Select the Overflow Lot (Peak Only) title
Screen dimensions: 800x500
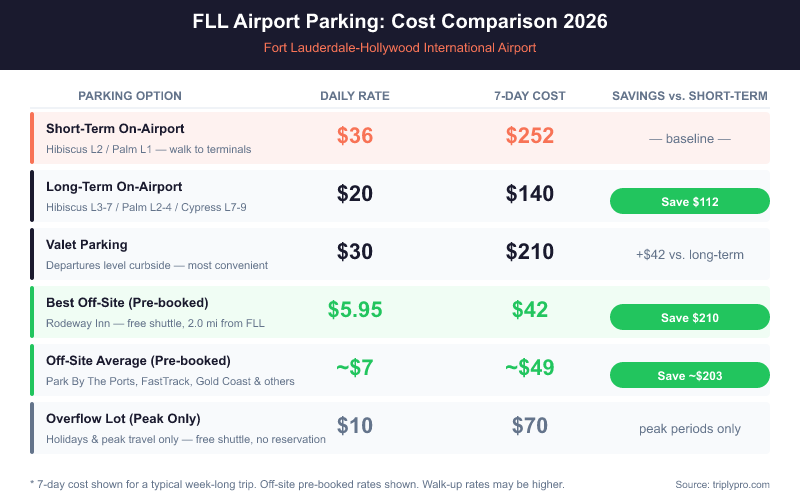(x=123, y=418)
